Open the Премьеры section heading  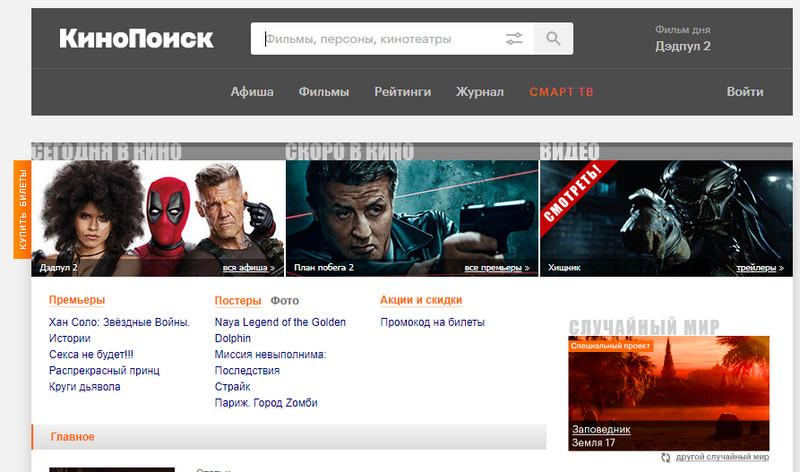(77, 300)
